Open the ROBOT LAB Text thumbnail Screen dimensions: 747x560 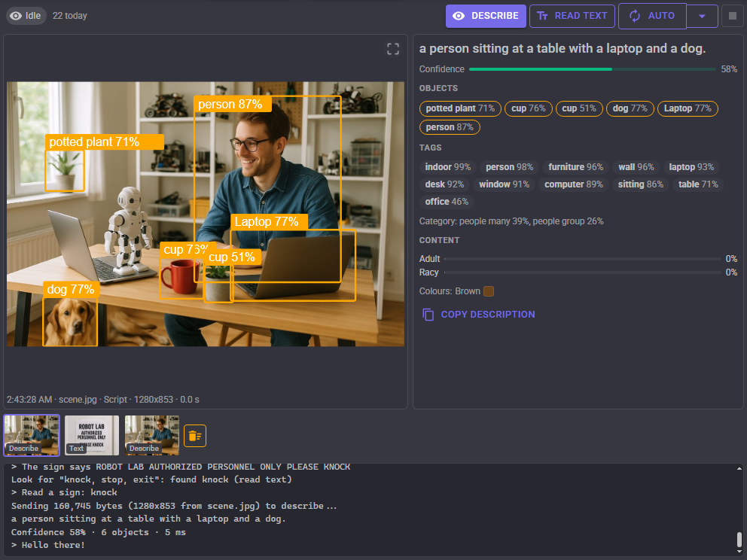[x=92, y=435]
